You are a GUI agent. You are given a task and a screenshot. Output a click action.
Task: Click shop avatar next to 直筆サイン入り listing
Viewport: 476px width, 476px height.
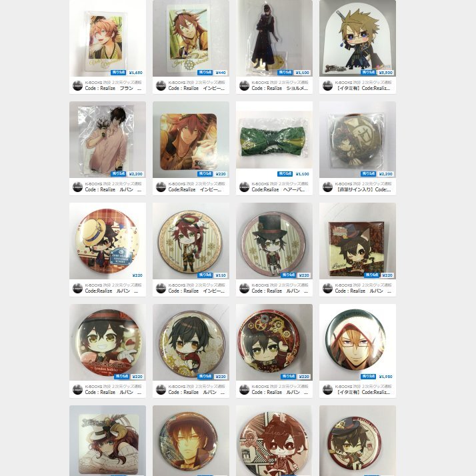click(327, 187)
